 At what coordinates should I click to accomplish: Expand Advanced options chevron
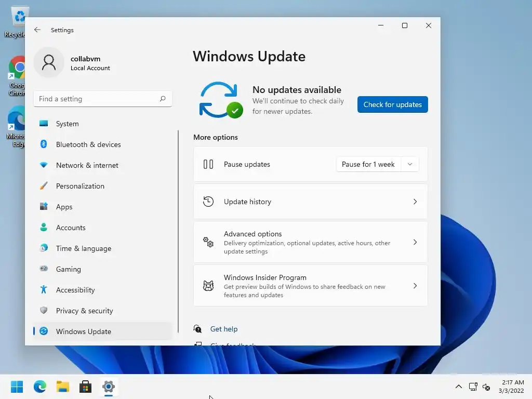coord(415,242)
